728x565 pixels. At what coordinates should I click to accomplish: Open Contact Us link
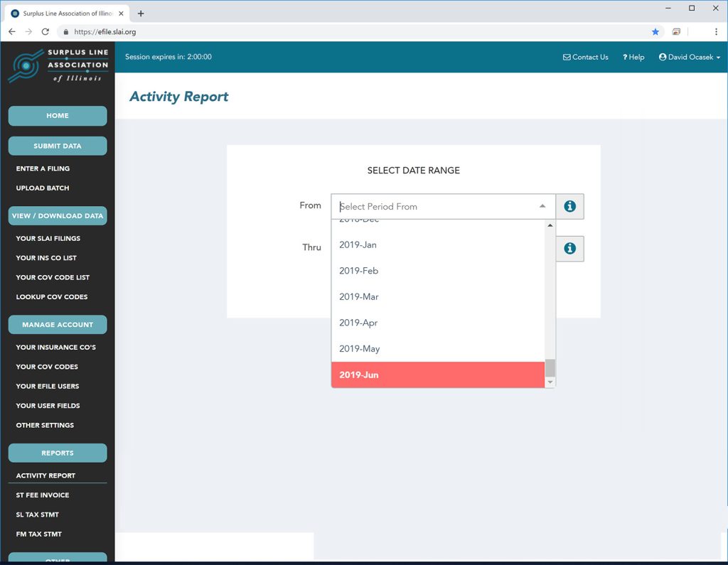(586, 57)
